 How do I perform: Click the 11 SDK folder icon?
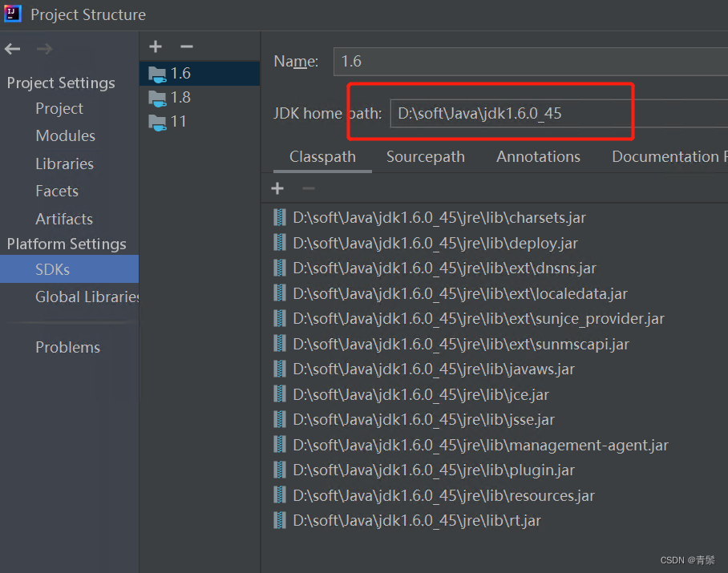(157, 123)
